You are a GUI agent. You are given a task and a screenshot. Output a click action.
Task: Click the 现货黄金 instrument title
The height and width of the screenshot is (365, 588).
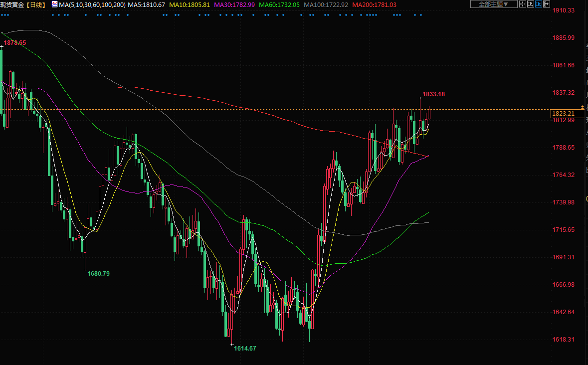[x=12, y=5]
